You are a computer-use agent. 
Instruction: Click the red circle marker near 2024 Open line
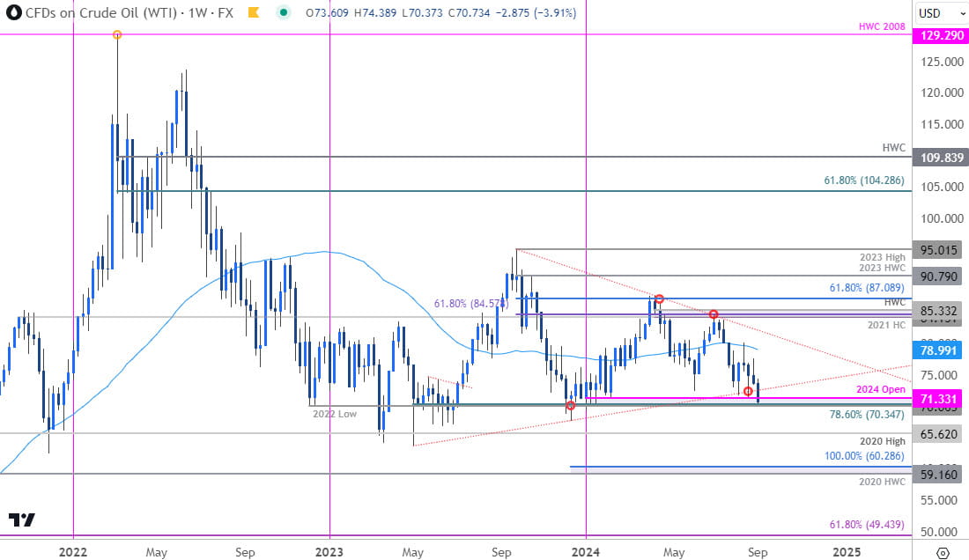(748, 392)
